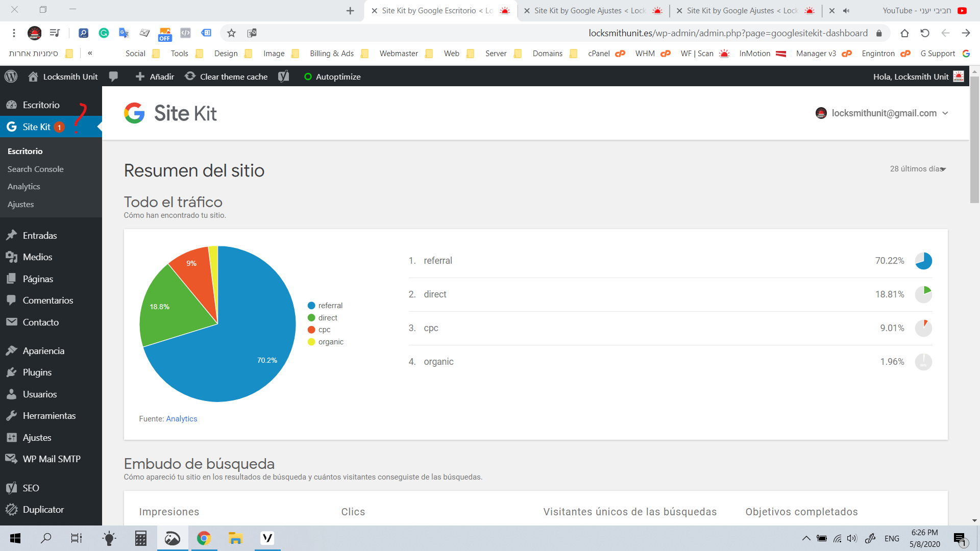Open the Domains bookmarks folder
Image resolution: width=980 pixels, height=551 pixels.
[555, 54]
